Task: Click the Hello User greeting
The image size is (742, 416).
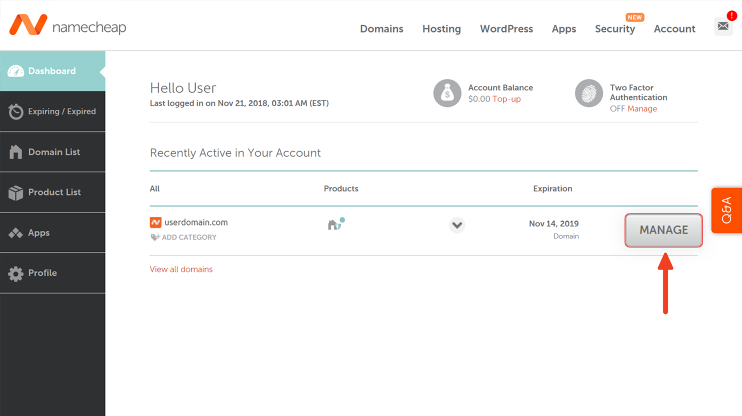Action: (x=183, y=88)
